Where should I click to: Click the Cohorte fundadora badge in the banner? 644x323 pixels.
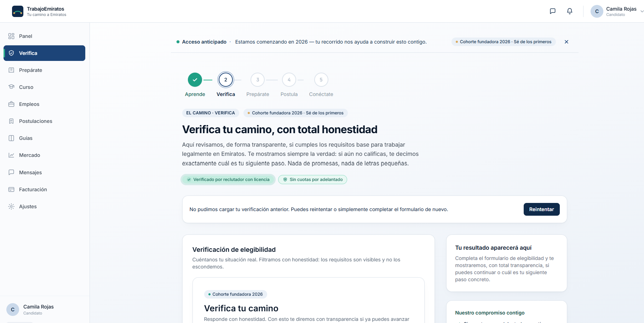click(504, 42)
